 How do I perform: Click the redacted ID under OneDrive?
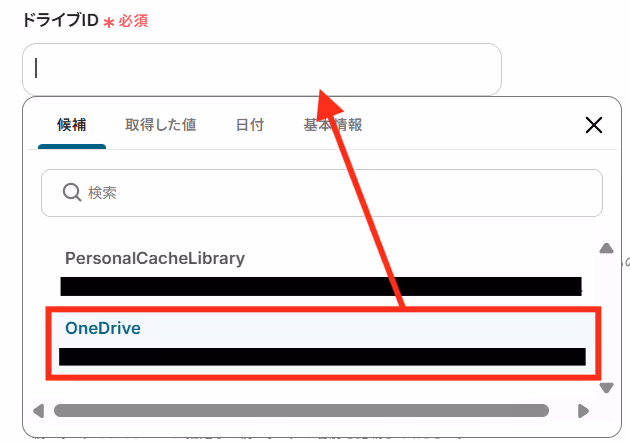(322, 357)
